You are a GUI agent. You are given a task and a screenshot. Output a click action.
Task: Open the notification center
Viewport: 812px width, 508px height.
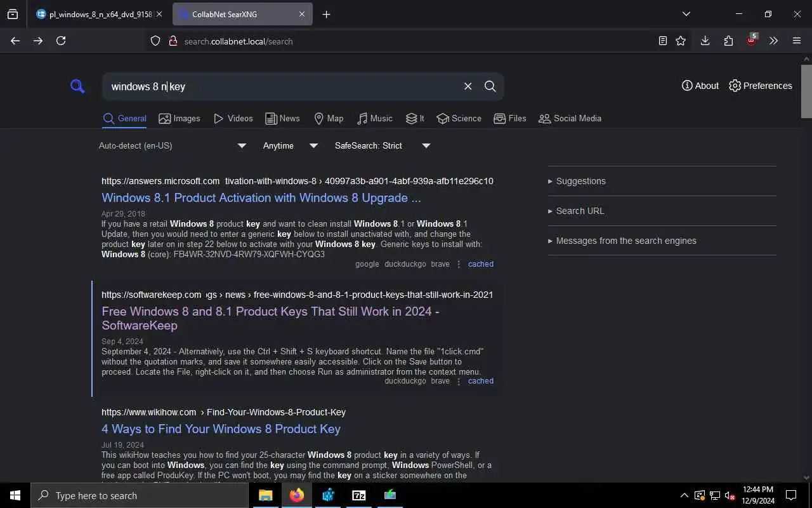pos(791,495)
